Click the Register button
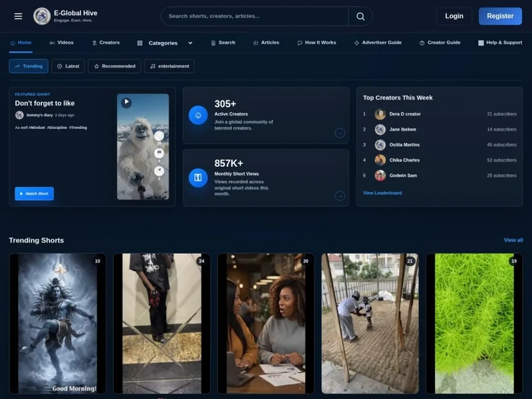The height and width of the screenshot is (399, 532). click(x=500, y=16)
